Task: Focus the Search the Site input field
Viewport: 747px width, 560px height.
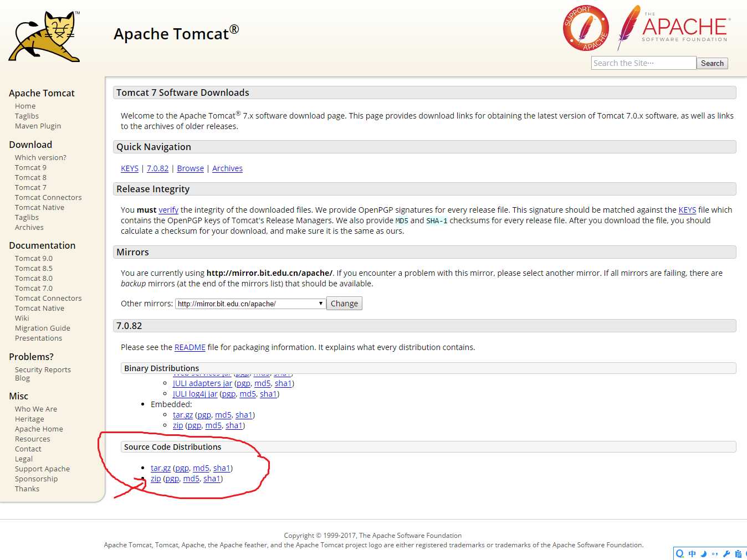Action: (x=643, y=63)
